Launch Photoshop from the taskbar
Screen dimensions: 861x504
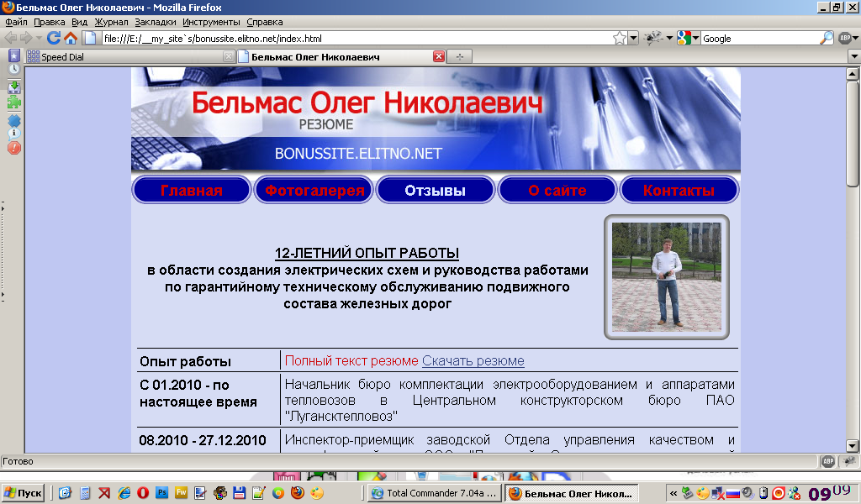pos(162,492)
